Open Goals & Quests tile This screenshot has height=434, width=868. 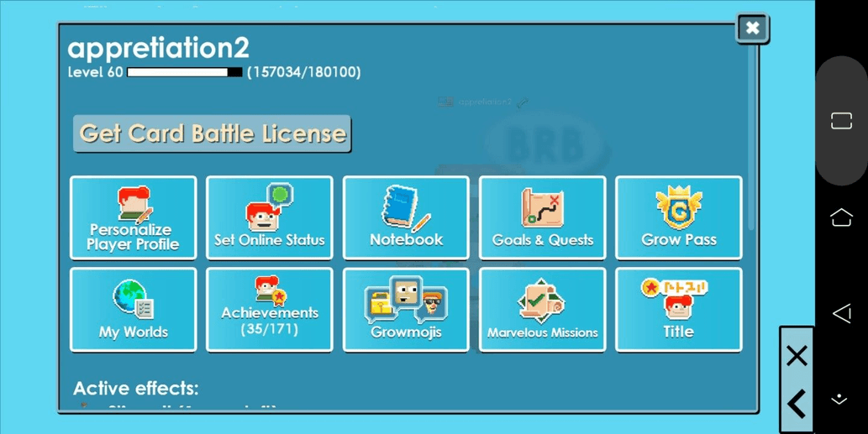click(x=543, y=217)
